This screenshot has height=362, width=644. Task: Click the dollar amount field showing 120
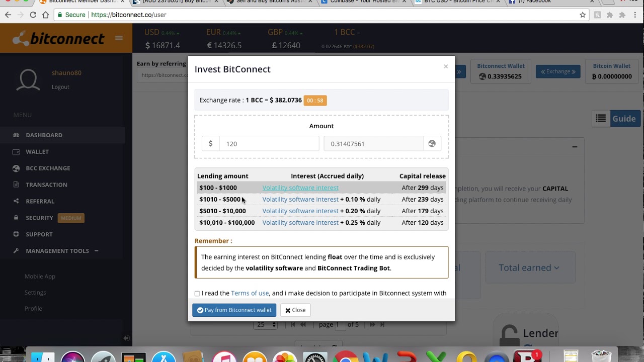(269, 144)
